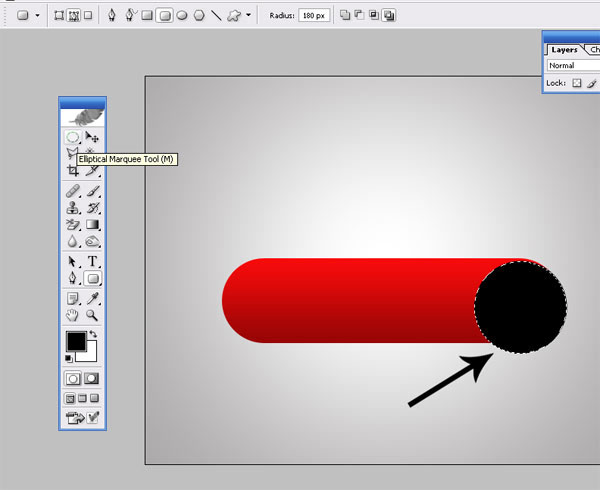Choose the Type tool
This screenshot has width=600, height=490.
92,261
